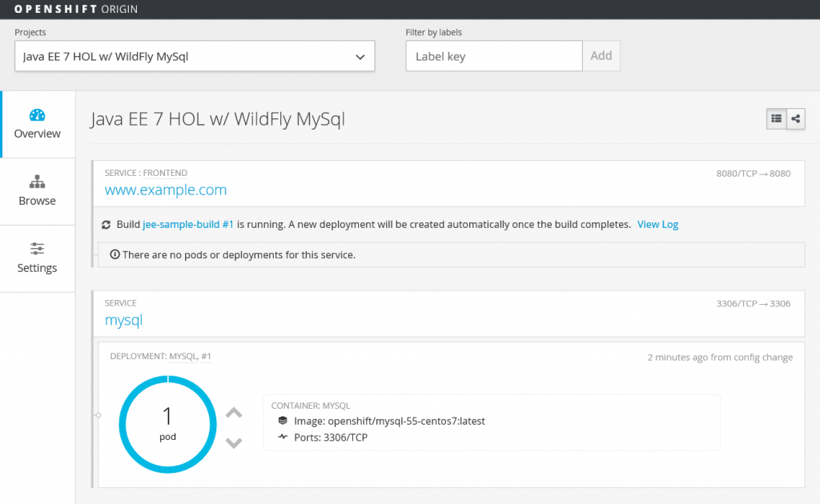Focus the Label key filter field

coord(494,56)
